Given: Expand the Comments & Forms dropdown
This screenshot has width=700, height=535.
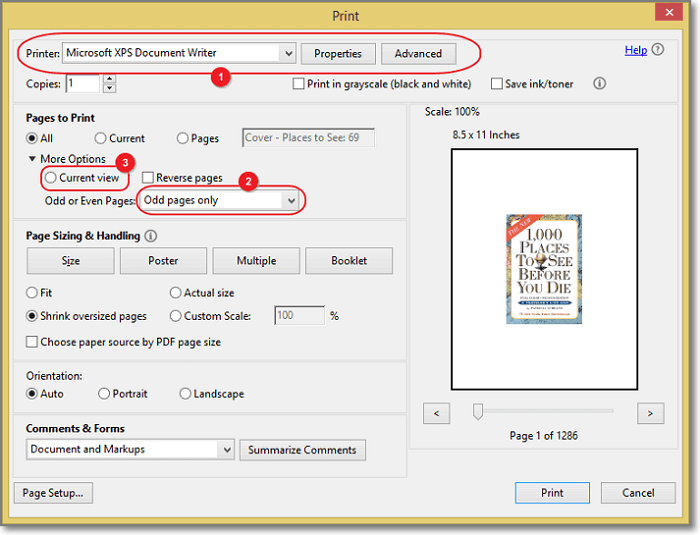Looking at the screenshot, I should pyautogui.click(x=225, y=450).
